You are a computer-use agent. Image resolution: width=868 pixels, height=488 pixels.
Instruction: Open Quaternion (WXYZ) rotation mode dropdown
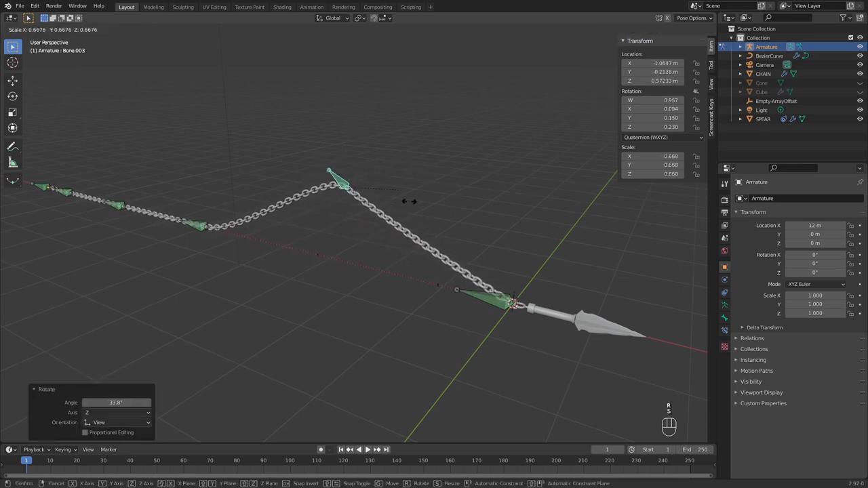[x=663, y=138]
